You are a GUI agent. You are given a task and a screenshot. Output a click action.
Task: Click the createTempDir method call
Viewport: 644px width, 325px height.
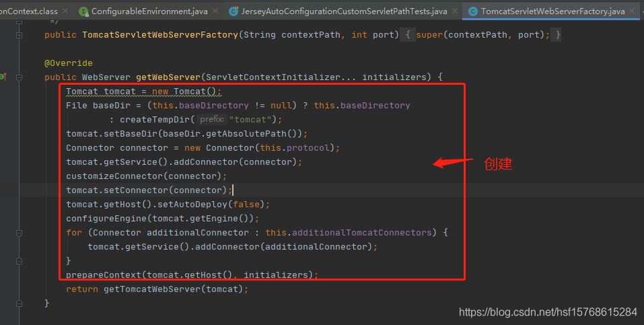click(154, 120)
